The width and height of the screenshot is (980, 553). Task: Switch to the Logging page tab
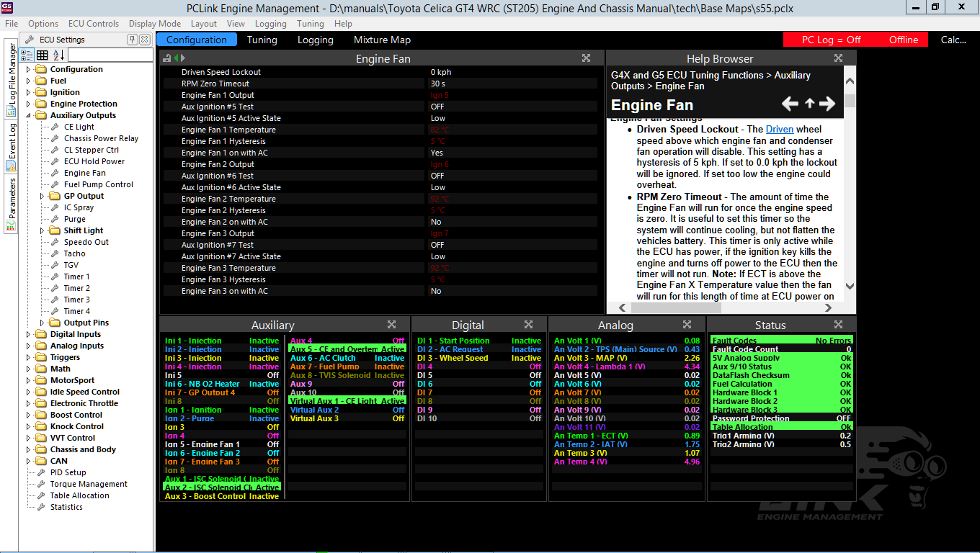point(316,40)
